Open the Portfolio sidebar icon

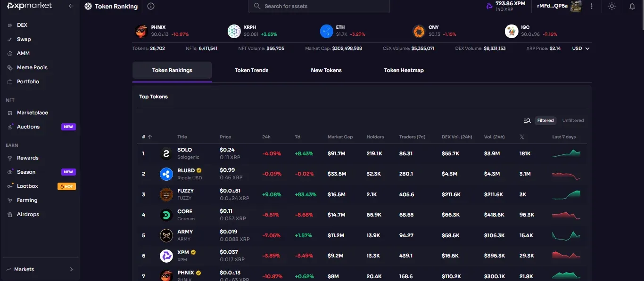click(x=10, y=81)
